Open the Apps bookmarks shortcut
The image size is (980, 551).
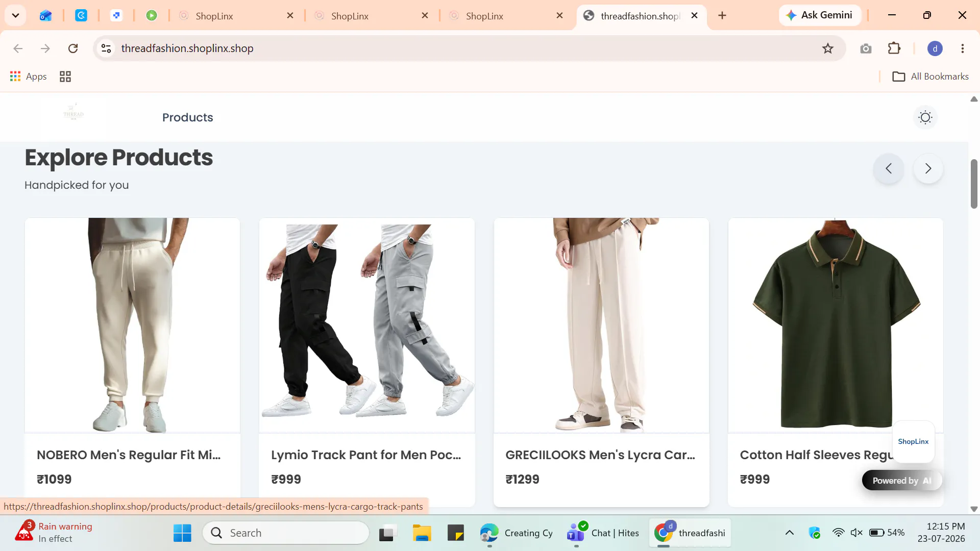pos(29,77)
